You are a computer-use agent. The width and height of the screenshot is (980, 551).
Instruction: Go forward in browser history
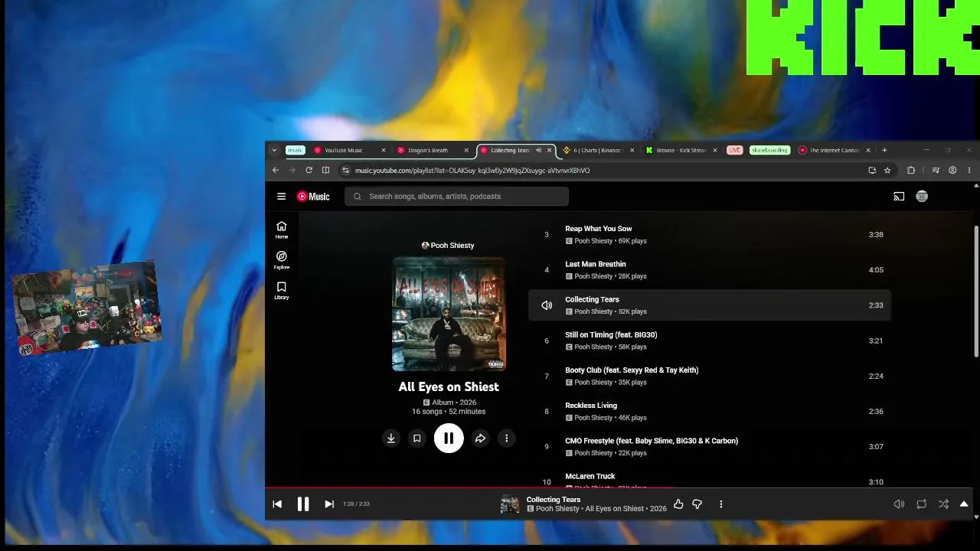(x=292, y=171)
